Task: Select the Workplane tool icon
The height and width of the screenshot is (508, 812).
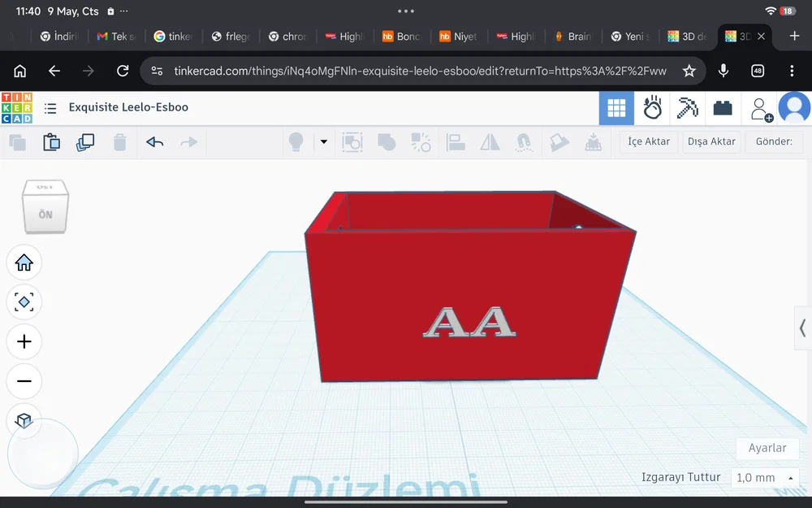Action: [x=559, y=142]
